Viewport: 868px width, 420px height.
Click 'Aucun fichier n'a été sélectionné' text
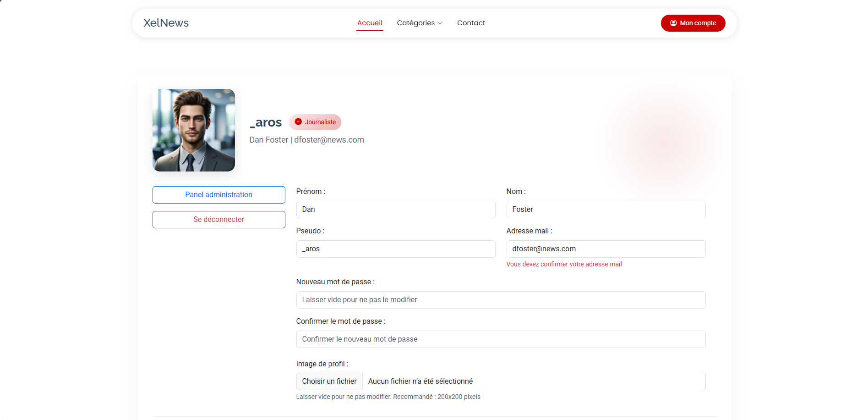coord(420,381)
